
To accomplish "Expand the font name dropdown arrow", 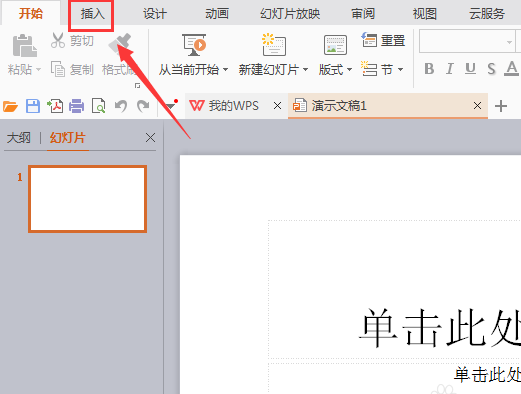I will [509, 42].
